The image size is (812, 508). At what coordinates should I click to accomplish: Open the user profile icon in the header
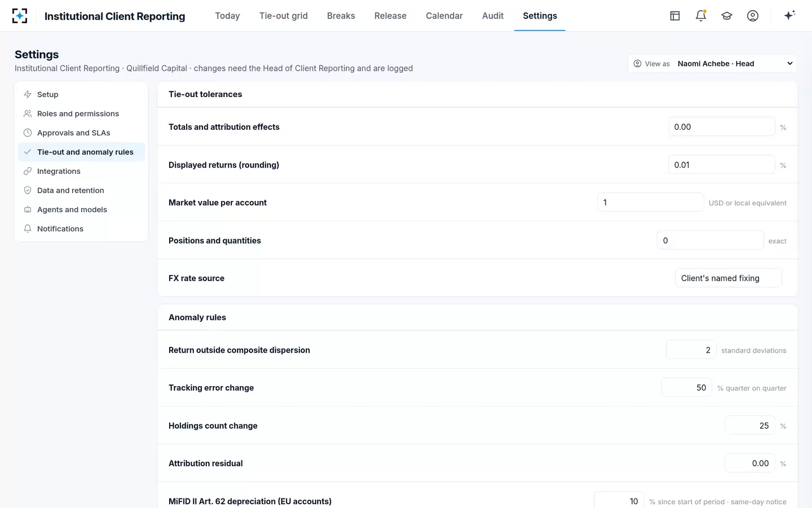(x=753, y=16)
